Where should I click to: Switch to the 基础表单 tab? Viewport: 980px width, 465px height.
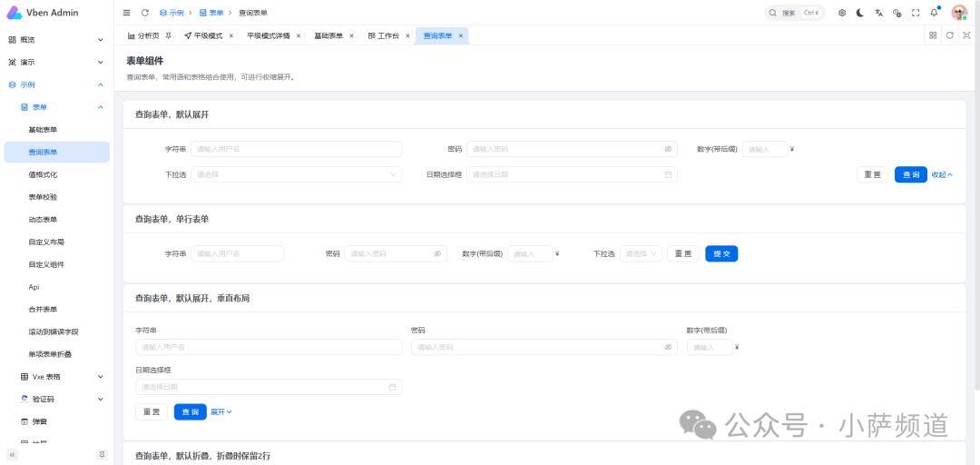click(328, 35)
